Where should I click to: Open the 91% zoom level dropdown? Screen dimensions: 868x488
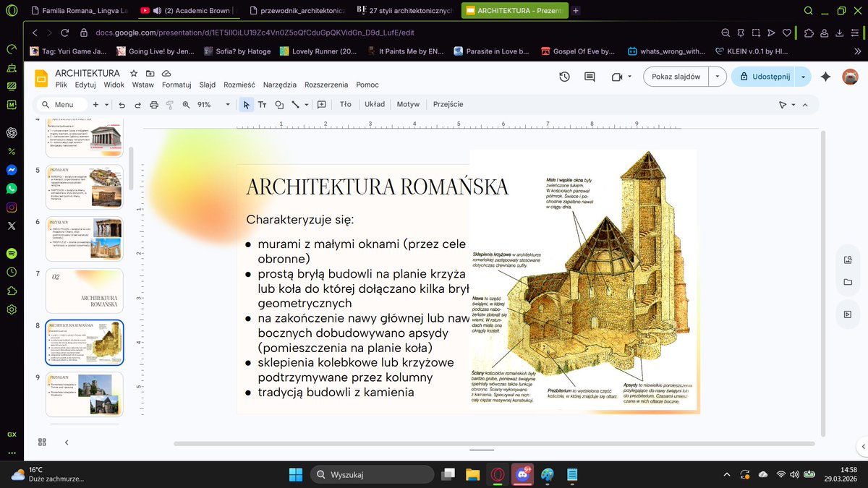(228, 105)
